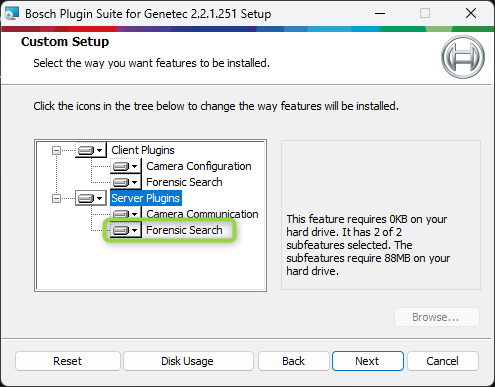495x387 pixels.
Task: Open install options for Client Plugins feature
Action: point(91,150)
